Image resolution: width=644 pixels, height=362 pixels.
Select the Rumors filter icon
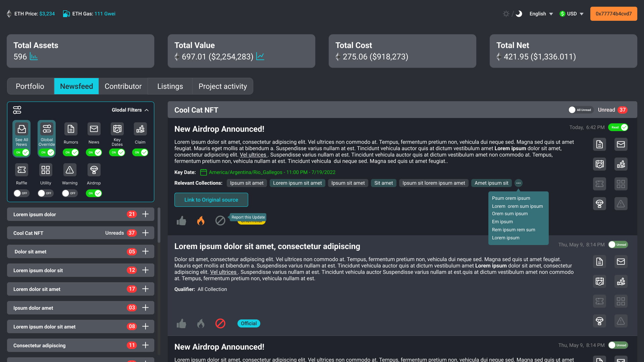tap(71, 129)
